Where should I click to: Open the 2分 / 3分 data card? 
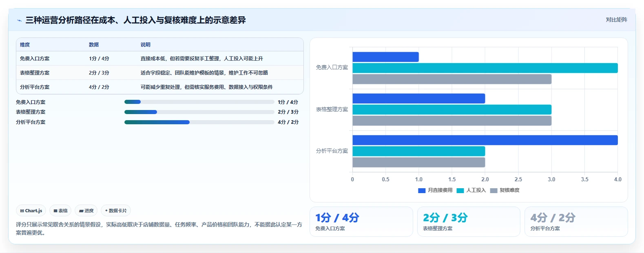pyautogui.click(x=469, y=222)
